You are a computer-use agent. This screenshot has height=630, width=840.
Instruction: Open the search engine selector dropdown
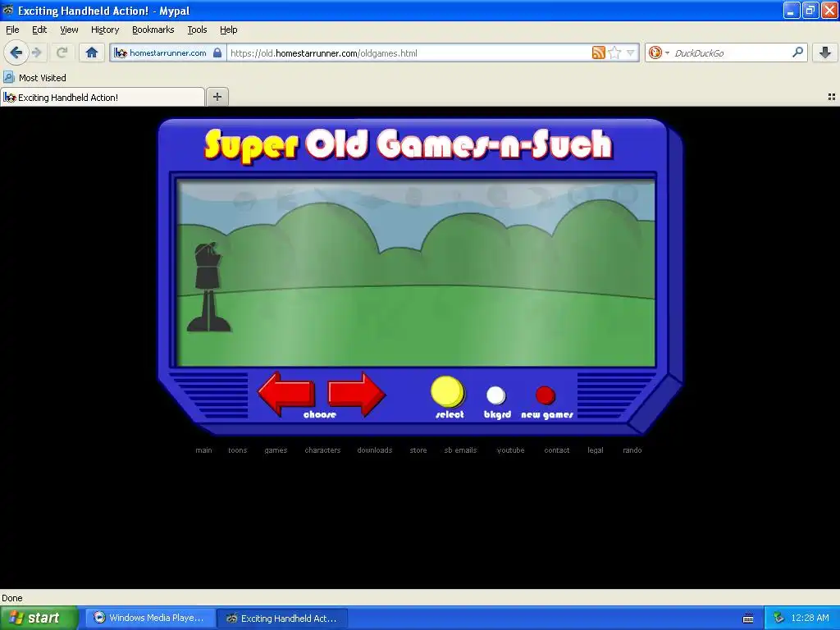coord(659,52)
